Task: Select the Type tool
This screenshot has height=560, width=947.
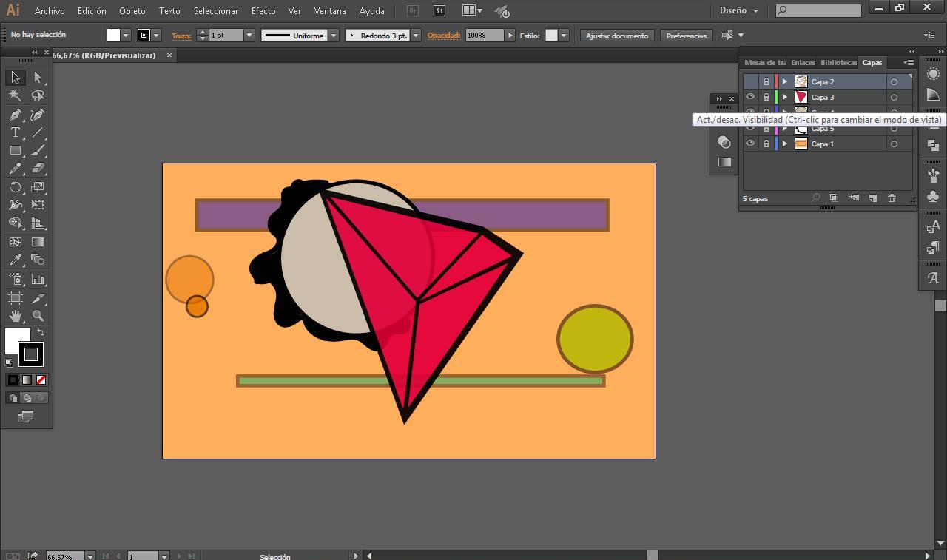Action: point(15,132)
